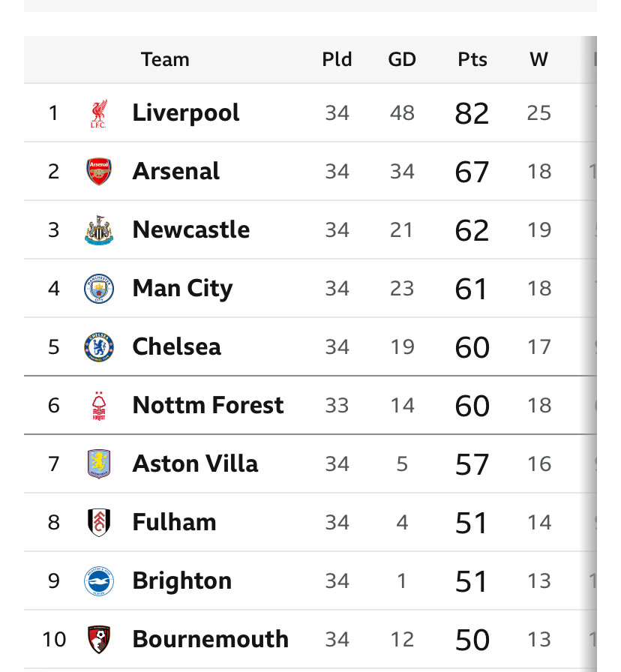
Task: Click the Liverpool club crest
Action: (x=98, y=113)
